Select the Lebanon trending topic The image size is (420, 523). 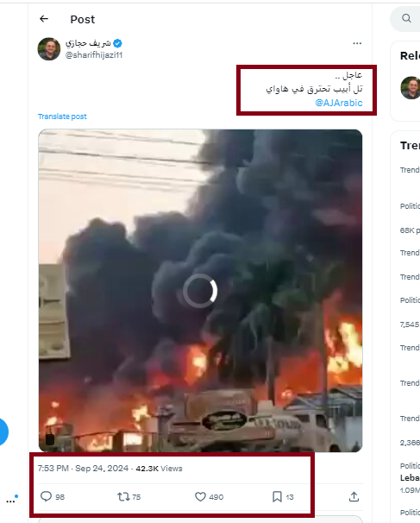(x=410, y=477)
